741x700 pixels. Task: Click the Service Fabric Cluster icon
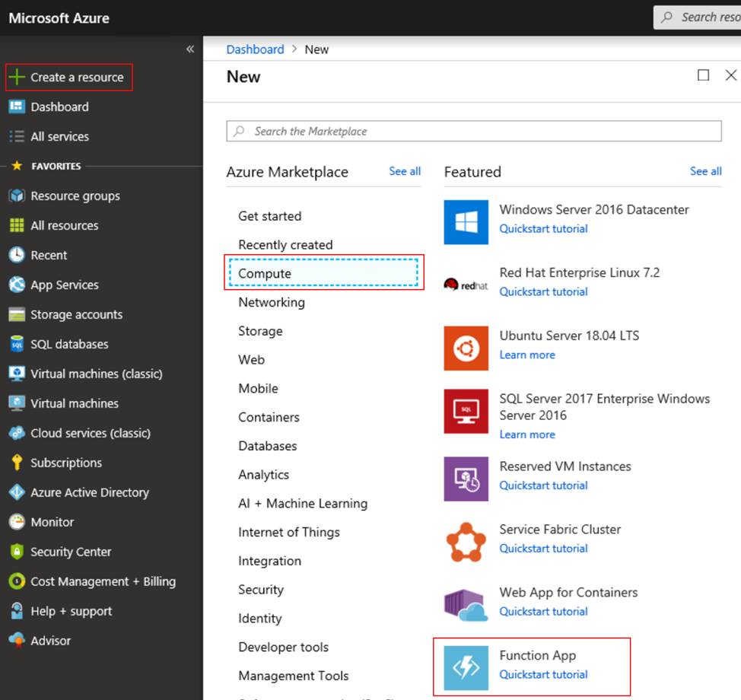[x=466, y=542]
